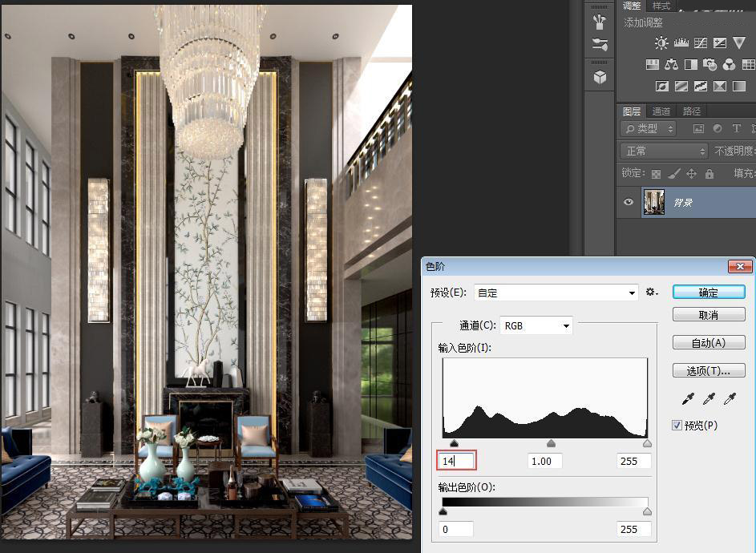Add a Brightness/Contrast adjustment

coord(661,43)
